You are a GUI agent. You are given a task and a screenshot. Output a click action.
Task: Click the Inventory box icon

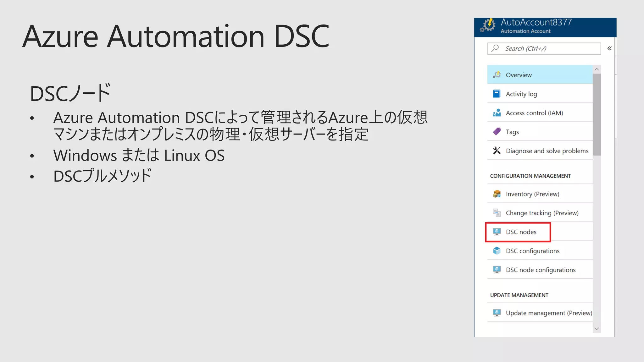coord(497,194)
